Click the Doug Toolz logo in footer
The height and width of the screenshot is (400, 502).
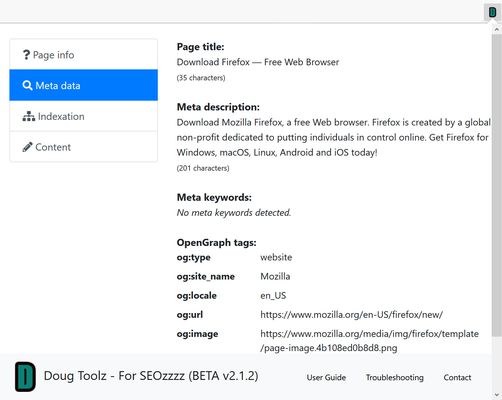pyautogui.click(x=25, y=377)
